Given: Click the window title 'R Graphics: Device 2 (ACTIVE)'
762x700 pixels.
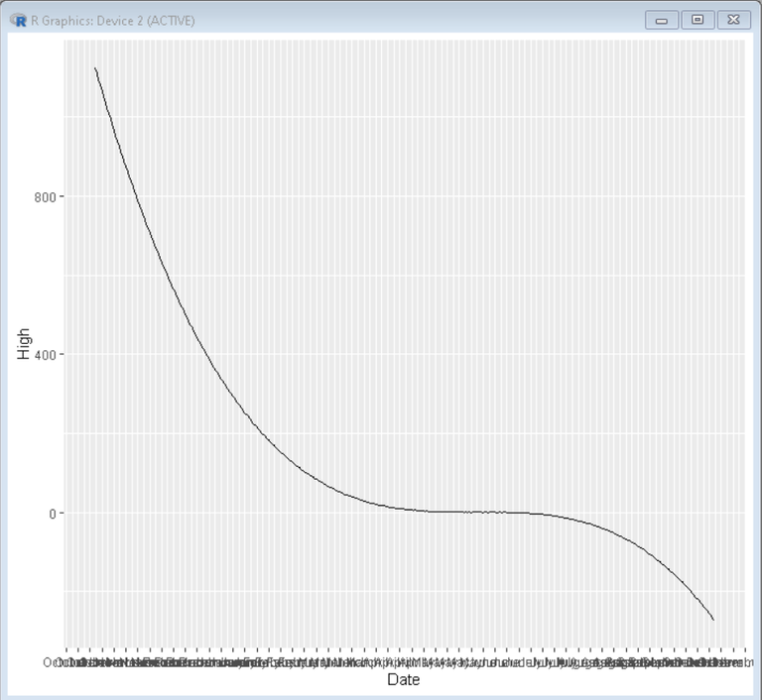Looking at the screenshot, I should click(x=113, y=21).
